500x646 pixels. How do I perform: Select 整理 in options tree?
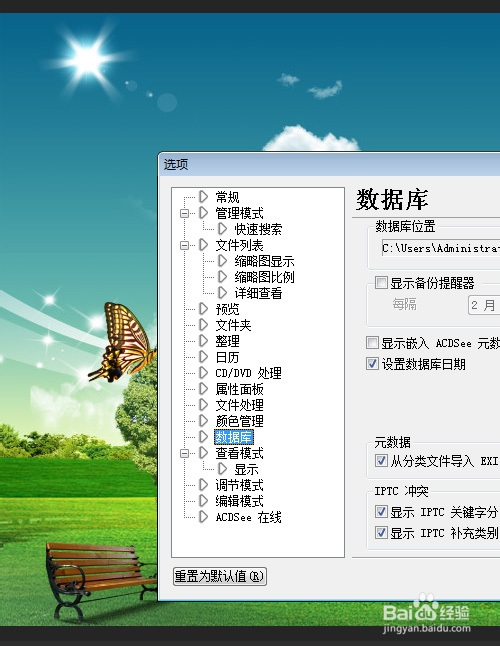[227, 341]
